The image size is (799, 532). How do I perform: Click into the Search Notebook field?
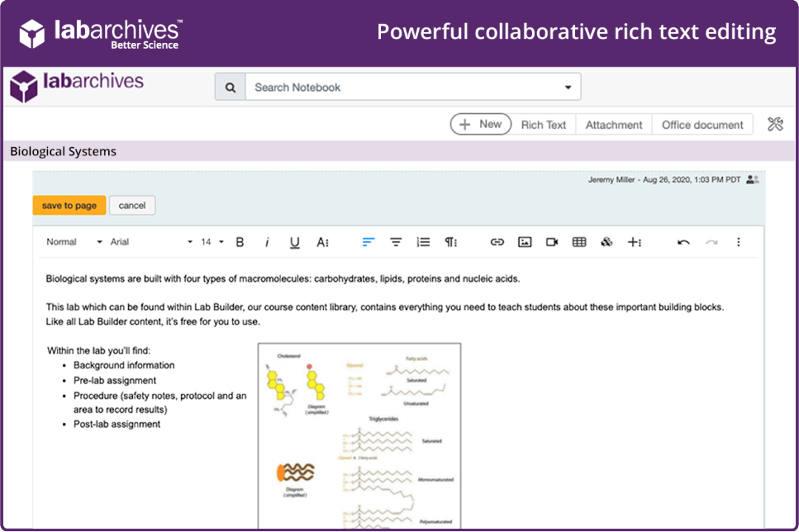pos(413,87)
